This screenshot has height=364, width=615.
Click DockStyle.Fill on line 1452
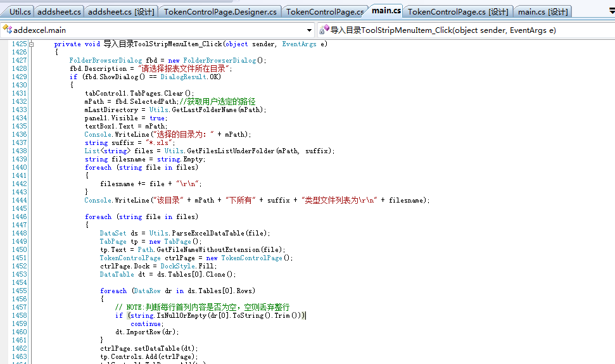(187, 266)
